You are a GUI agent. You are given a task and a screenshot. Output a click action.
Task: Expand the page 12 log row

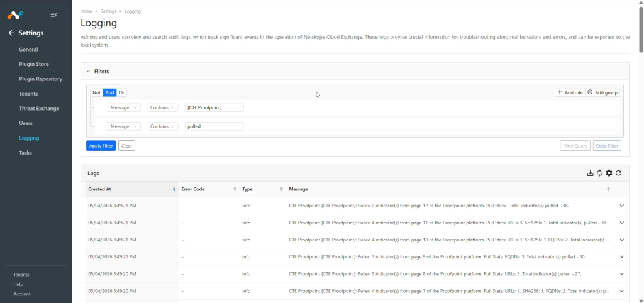[x=621, y=206]
